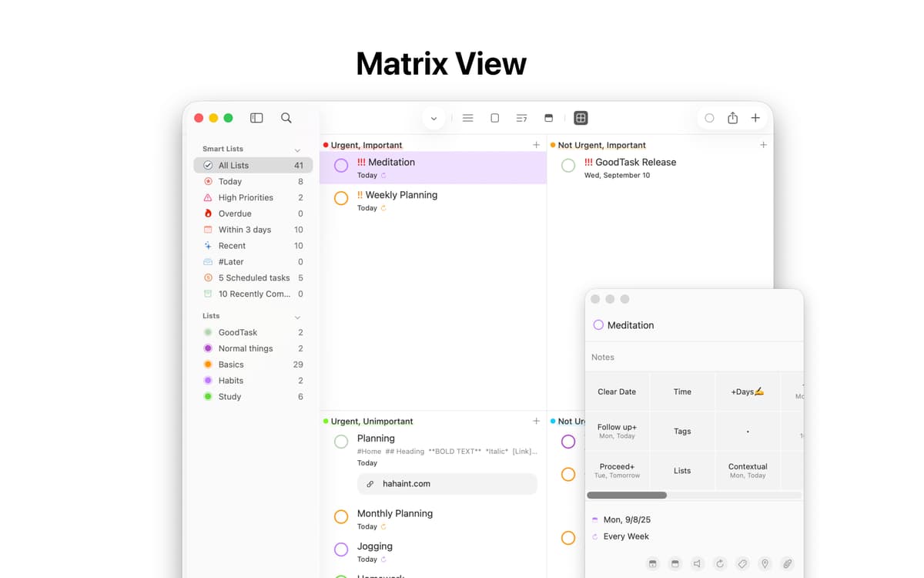Check off the GoodTask Release task
Image resolution: width=924 pixels, height=578 pixels.
point(568,165)
